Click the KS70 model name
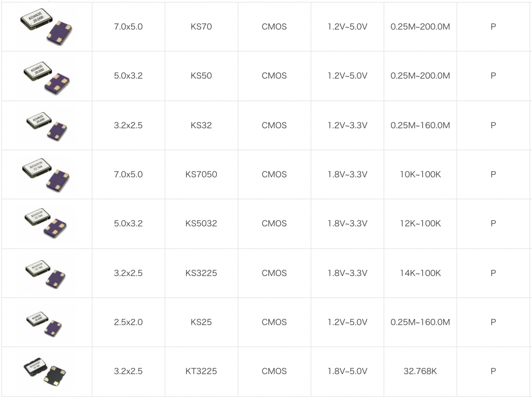 (201, 27)
